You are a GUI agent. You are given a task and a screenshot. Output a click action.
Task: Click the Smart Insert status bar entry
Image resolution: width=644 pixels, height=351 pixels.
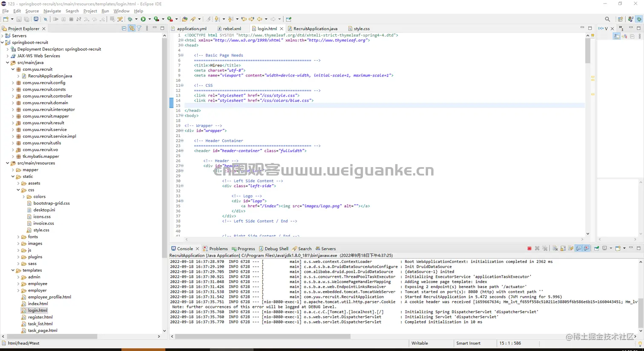click(x=469, y=343)
